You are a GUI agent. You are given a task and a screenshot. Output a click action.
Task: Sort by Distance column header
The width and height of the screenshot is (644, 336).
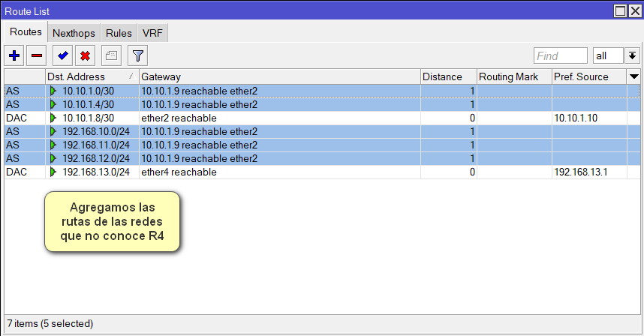click(447, 76)
